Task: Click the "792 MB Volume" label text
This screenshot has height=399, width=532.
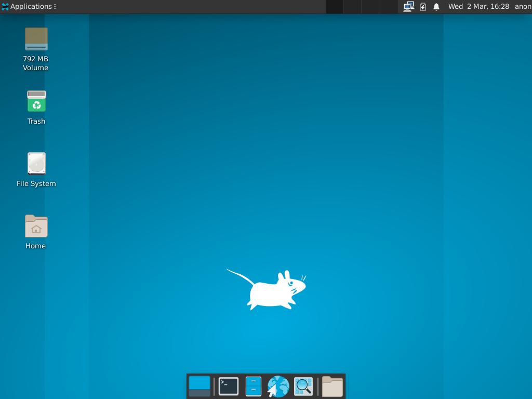Action: [36, 63]
